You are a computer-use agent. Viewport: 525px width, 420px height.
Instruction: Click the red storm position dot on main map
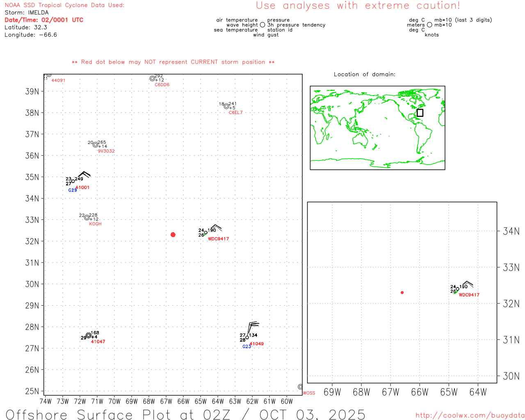coord(173,235)
